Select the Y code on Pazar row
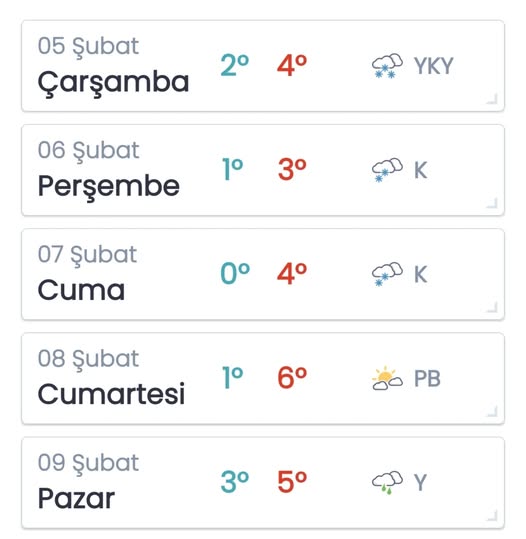 tap(420, 482)
